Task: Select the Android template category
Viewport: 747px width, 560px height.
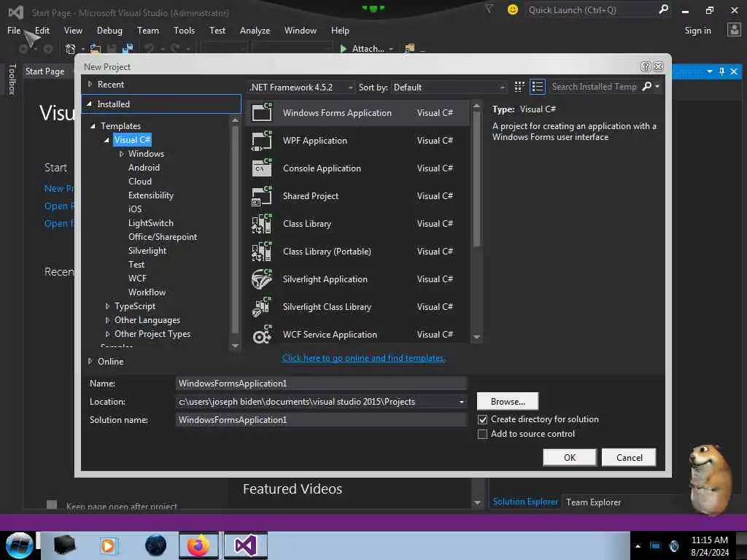Action: (x=144, y=168)
